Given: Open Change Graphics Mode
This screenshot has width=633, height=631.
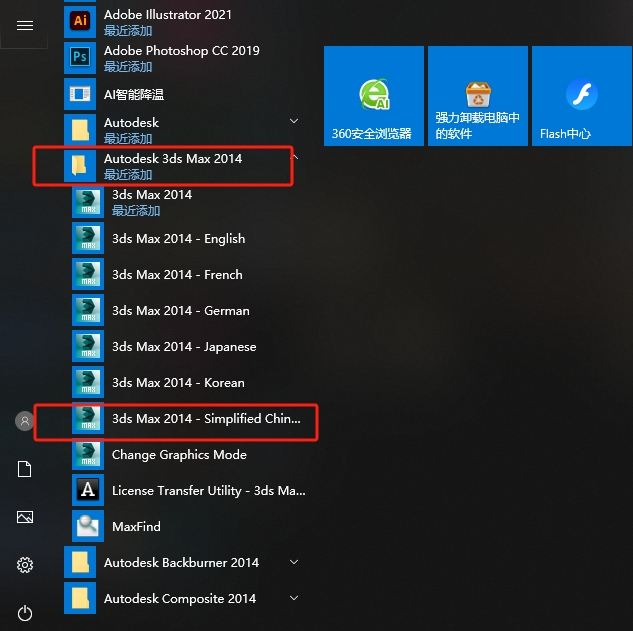Looking at the screenshot, I should pyautogui.click(x=179, y=455).
